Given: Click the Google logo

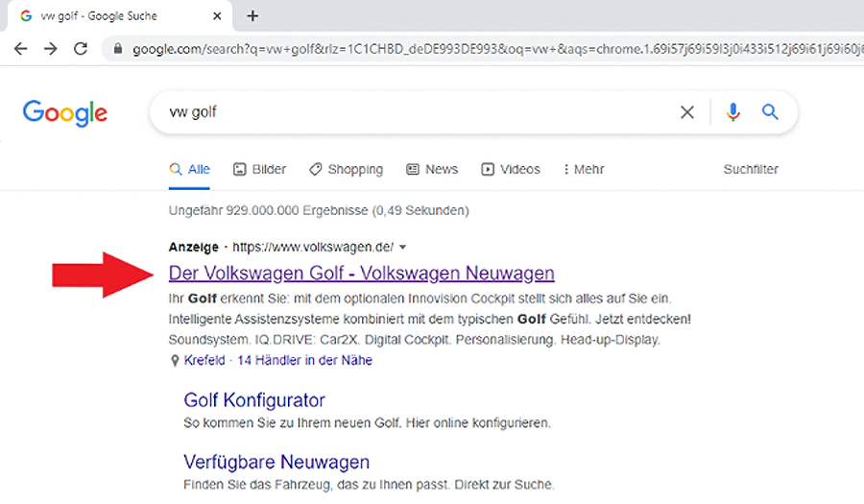Looking at the screenshot, I should click(x=65, y=113).
